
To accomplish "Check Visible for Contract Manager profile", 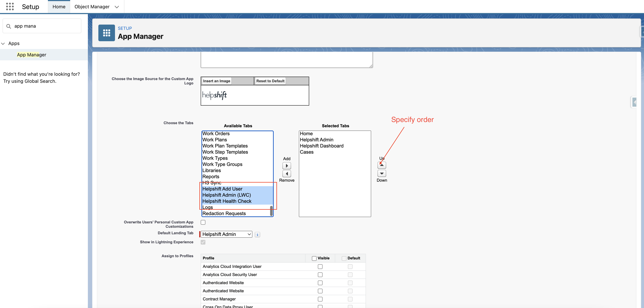I will [x=320, y=299].
